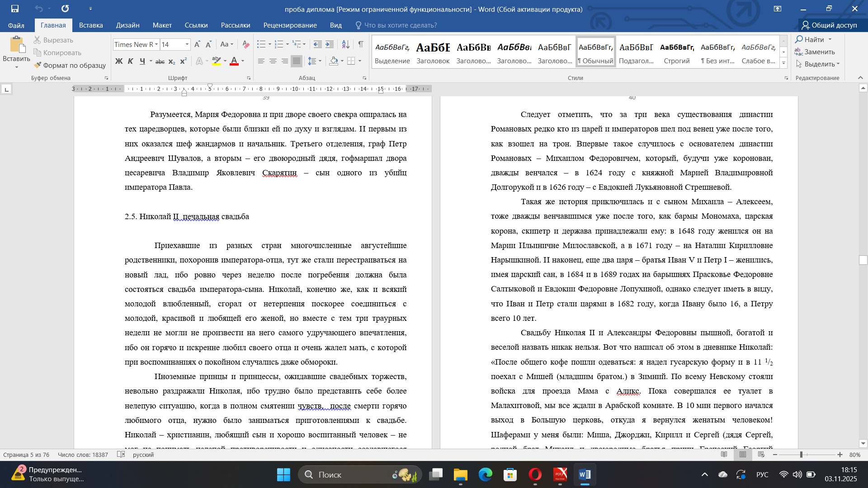
Task: Open the Times New Roman font dropdown
Action: click(x=156, y=44)
